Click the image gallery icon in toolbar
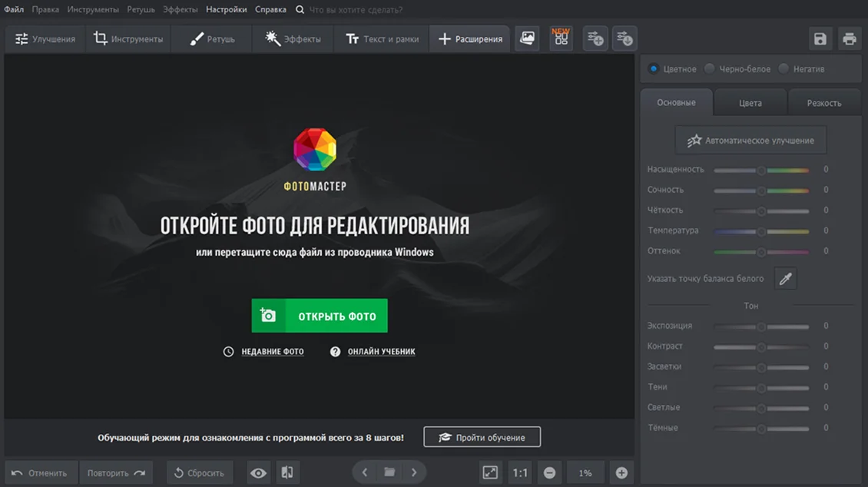This screenshot has width=868, height=487. point(527,38)
